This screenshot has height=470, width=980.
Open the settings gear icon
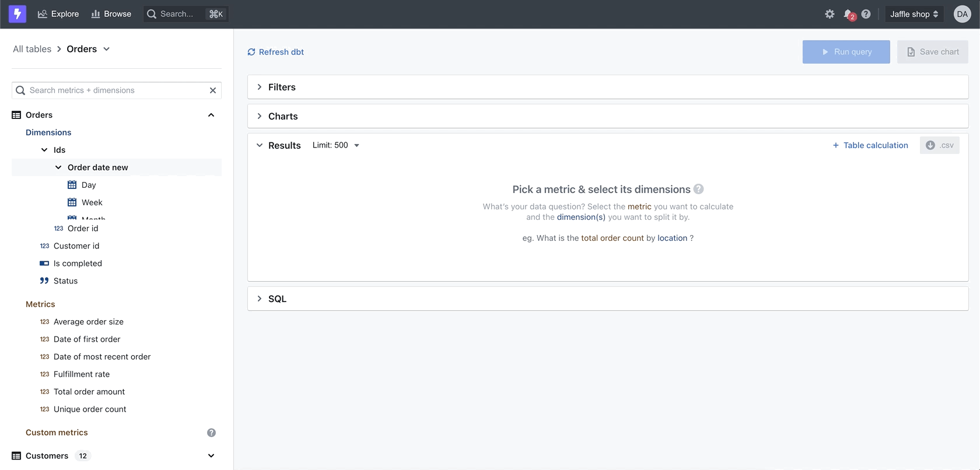tap(829, 14)
